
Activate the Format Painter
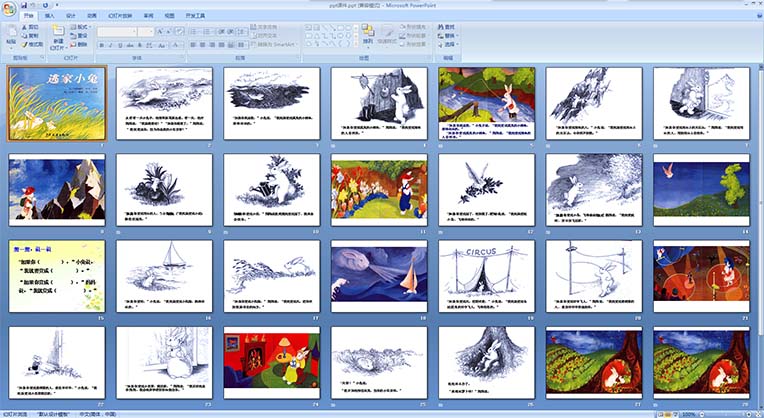coord(32,44)
